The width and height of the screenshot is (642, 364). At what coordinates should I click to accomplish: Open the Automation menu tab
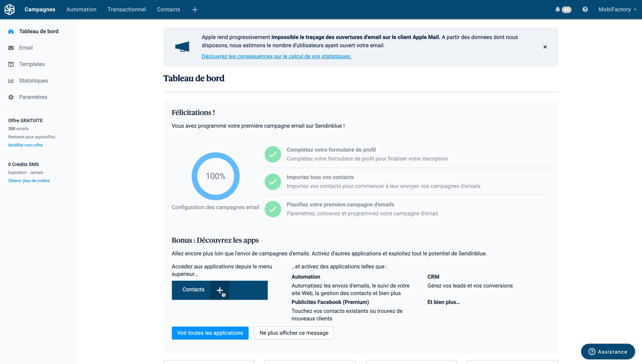[x=81, y=10]
